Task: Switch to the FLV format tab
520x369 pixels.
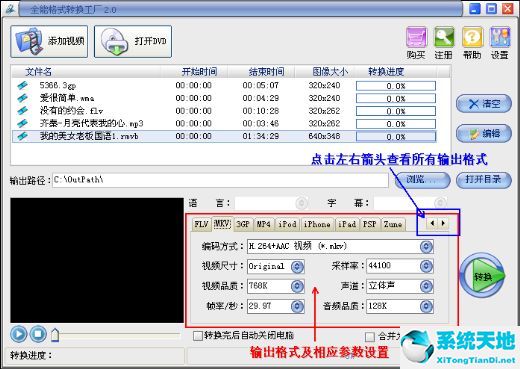Action: 201,224
